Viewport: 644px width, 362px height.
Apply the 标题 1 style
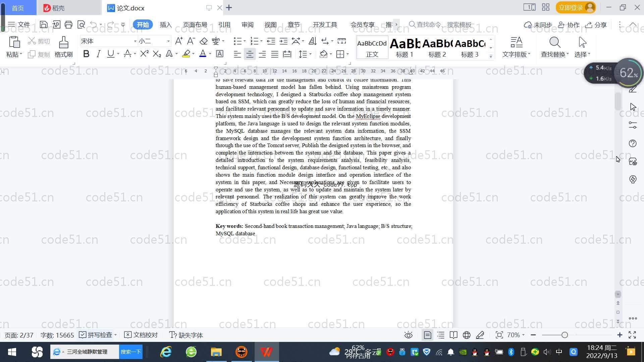point(405,48)
